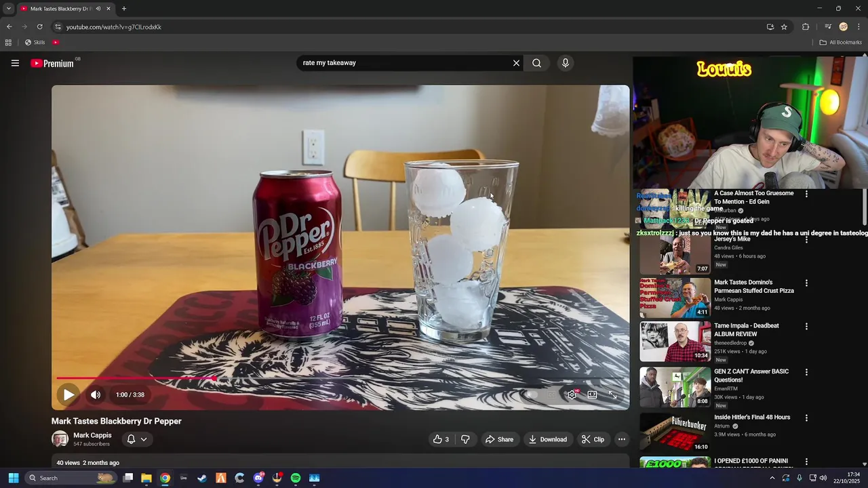
Task: Open a new browser tab
Action: (x=123, y=9)
